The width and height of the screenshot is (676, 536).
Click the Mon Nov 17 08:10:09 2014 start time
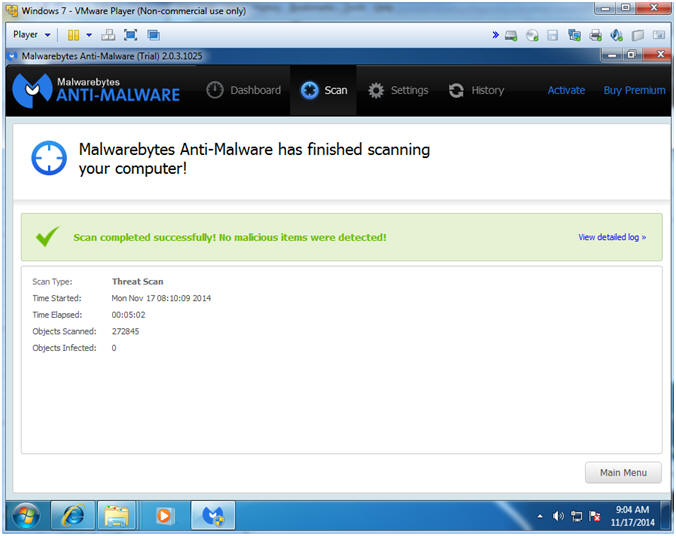click(161, 298)
